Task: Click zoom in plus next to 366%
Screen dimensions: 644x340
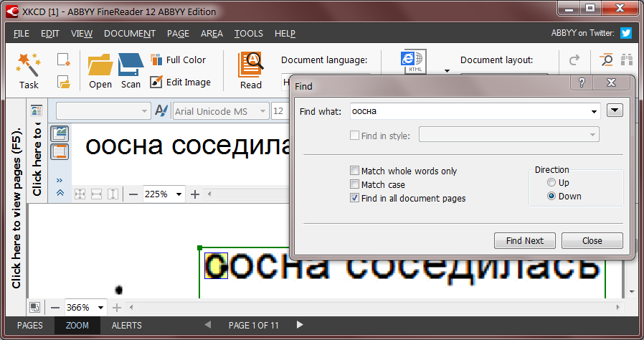Action: point(117,308)
